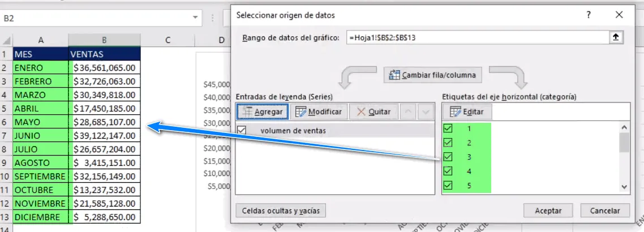
Task: Uncheck the volumen de ventas series
Action: pyautogui.click(x=242, y=130)
